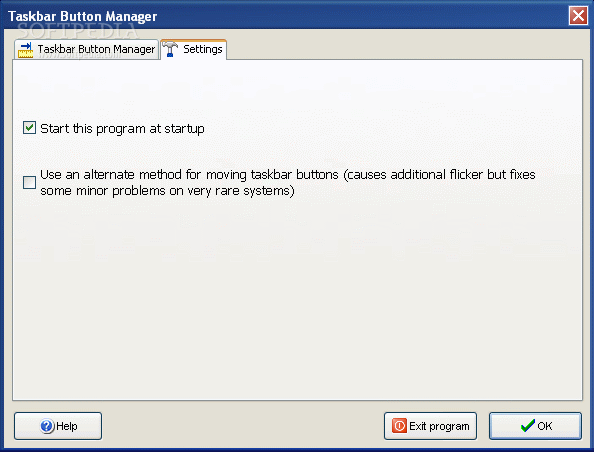Enable alternate method for moving taskbar buttons
The height and width of the screenshot is (452, 594).
30,182
